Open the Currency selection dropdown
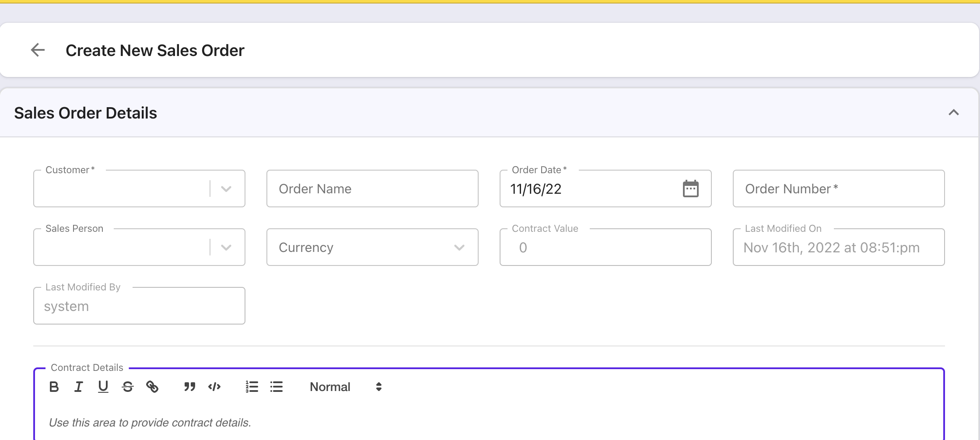This screenshot has height=440, width=980. click(x=458, y=247)
